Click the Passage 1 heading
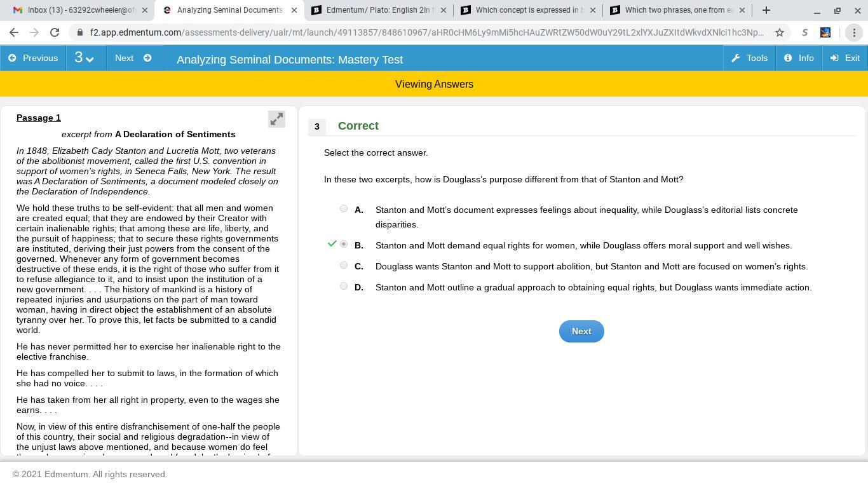The width and height of the screenshot is (868, 488). point(39,118)
